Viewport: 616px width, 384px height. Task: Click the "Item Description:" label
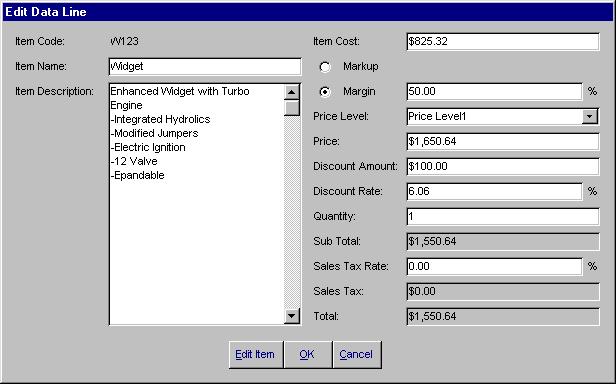[x=55, y=91]
